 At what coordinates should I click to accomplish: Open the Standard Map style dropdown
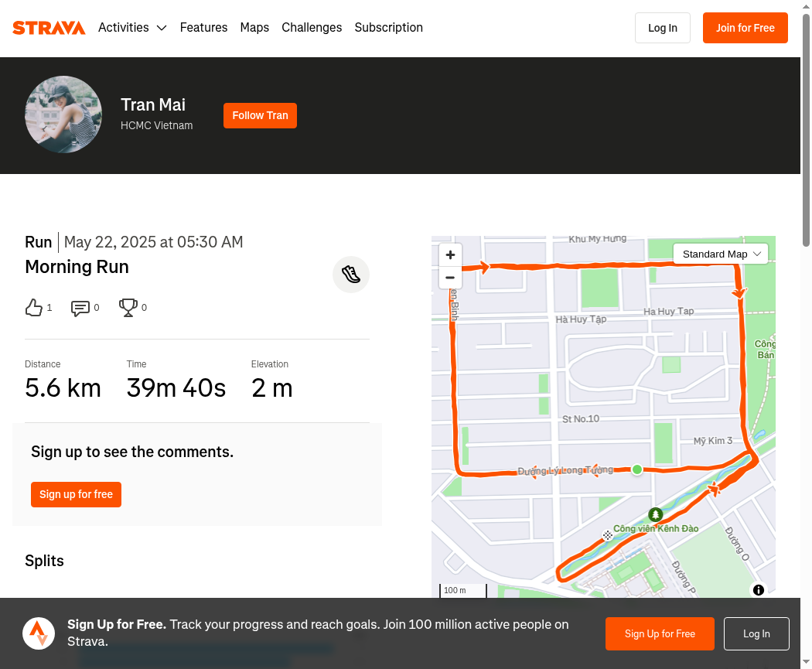point(721,254)
